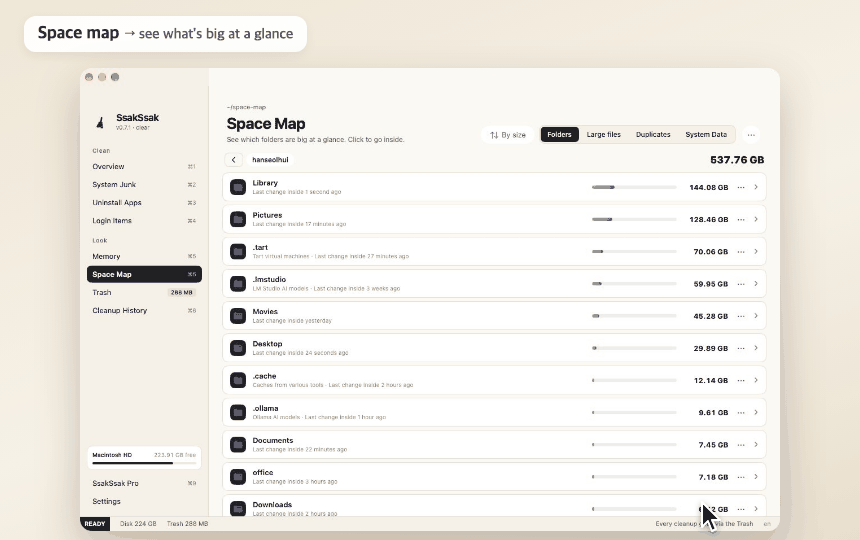Screen dimensions: 860x540
Task: Switch to the Folders tab
Action: (x=559, y=135)
